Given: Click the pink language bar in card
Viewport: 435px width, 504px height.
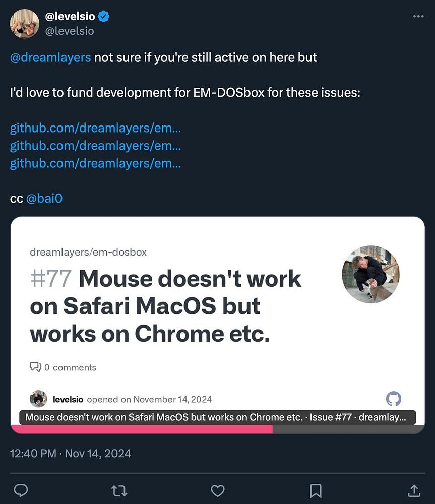Looking at the screenshot, I should (x=142, y=429).
